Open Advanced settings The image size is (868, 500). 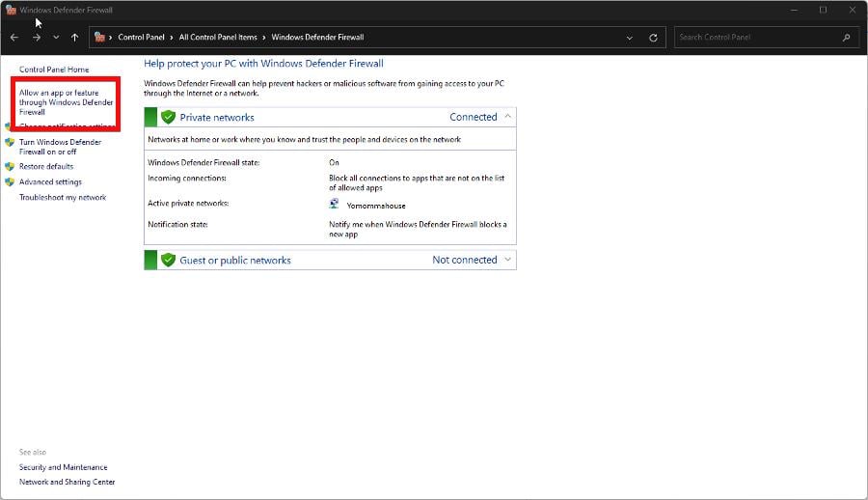(x=50, y=181)
